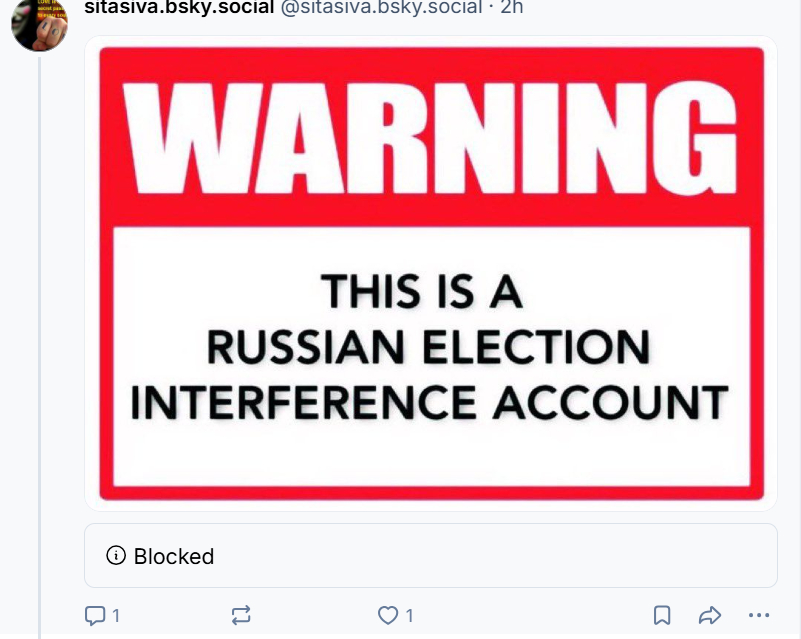Click the THIS IS A text line
Viewport: 801px width, 639px height.
[422, 294]
